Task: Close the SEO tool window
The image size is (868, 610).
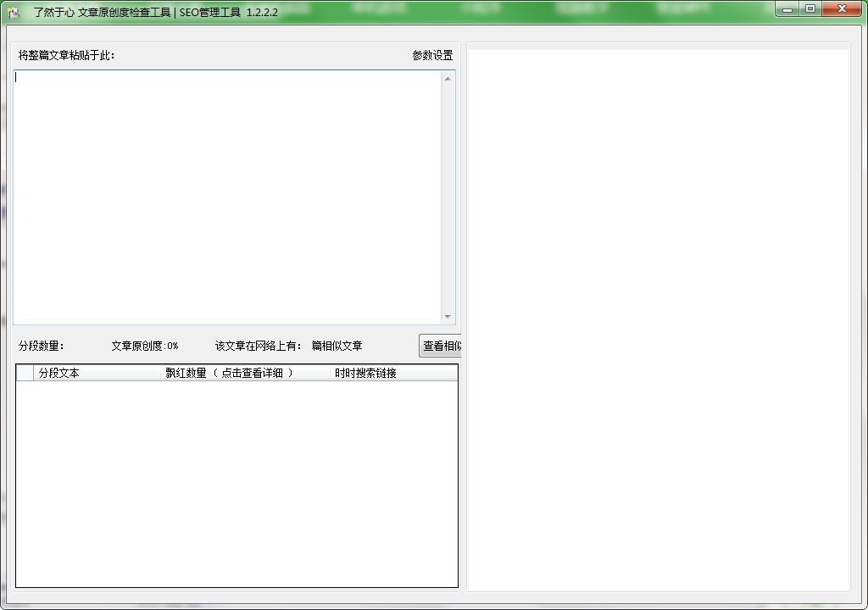Action: [842, 9]
